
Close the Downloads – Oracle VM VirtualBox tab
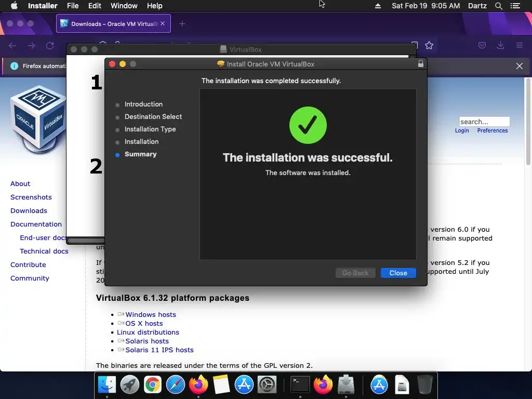point(163,23)
